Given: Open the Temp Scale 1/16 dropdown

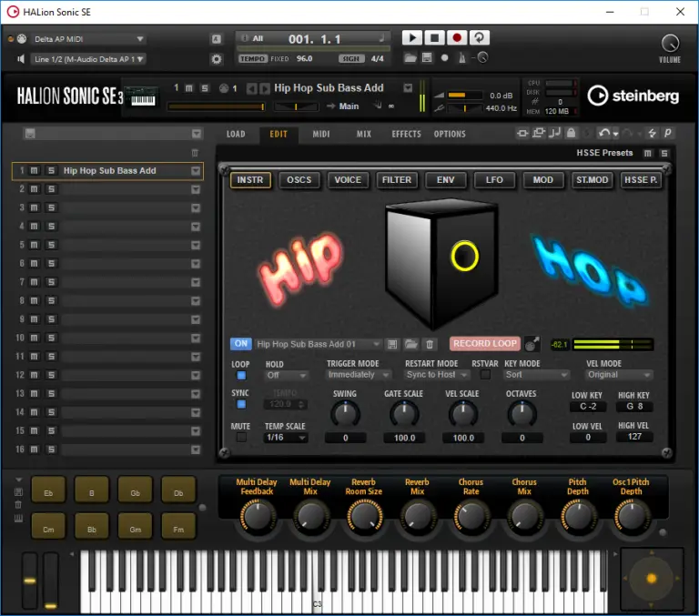Looking at the screenshot, I should [286, 438].
